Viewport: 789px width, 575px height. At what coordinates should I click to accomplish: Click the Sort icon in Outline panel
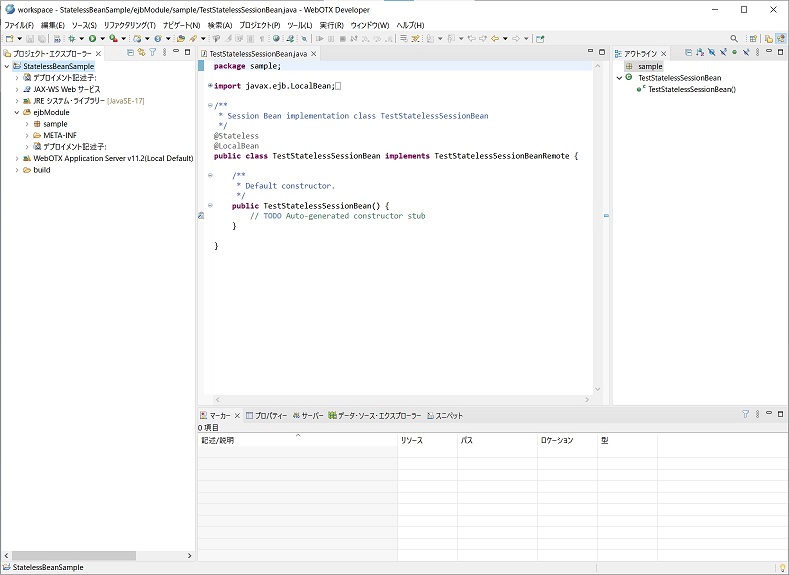[700, 52]
